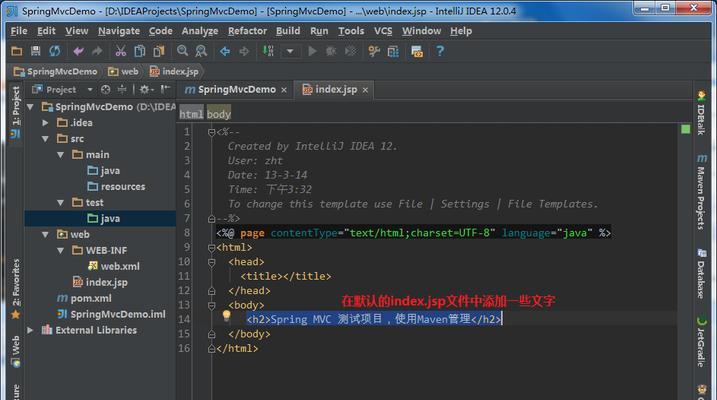Click the Replace search icon
Screen dimensions: 717x400
pos(201,51)
